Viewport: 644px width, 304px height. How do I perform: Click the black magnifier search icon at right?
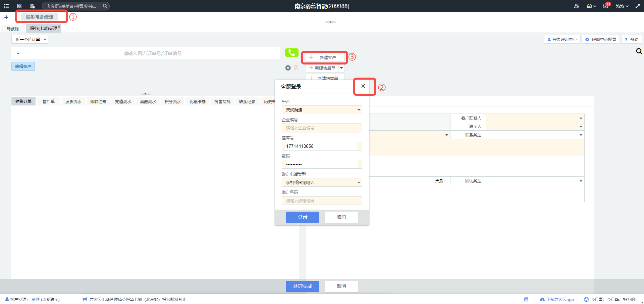click(x=639, y=51)
